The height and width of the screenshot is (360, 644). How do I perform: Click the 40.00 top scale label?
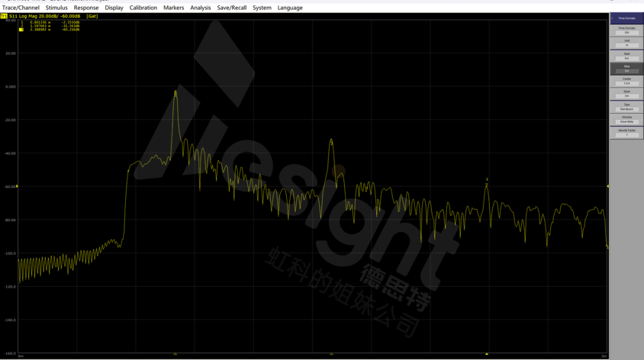pos(10,20)
